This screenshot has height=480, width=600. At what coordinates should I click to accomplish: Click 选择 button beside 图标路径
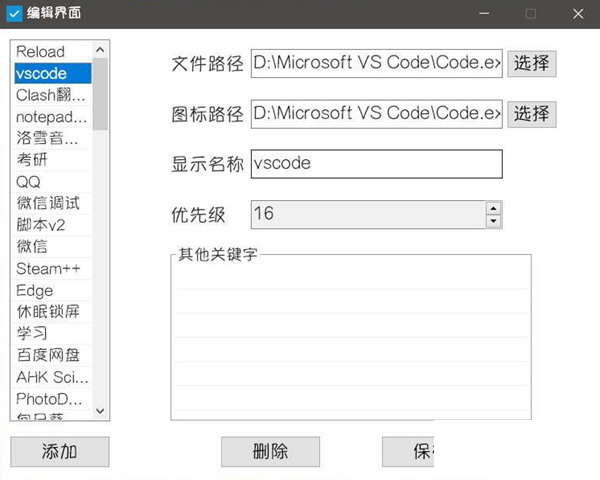tap(531, 113)
